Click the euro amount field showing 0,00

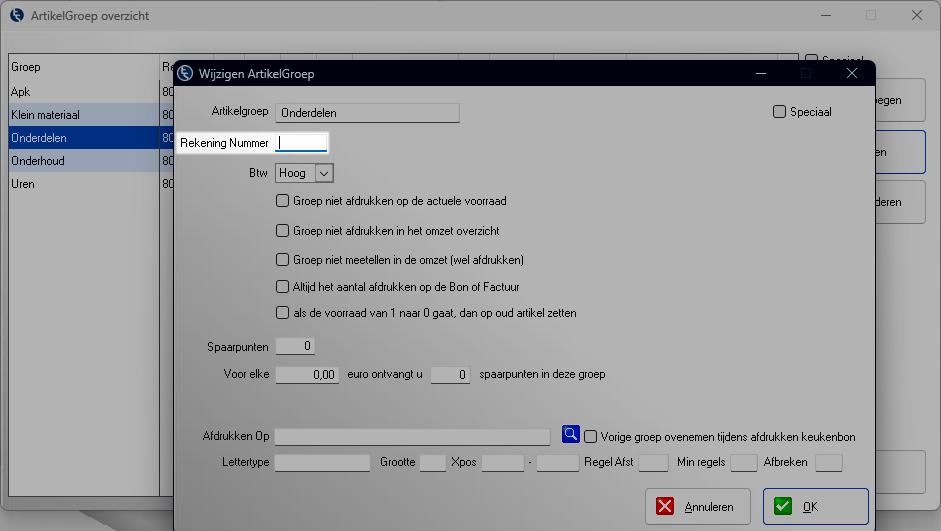(307, 375)
